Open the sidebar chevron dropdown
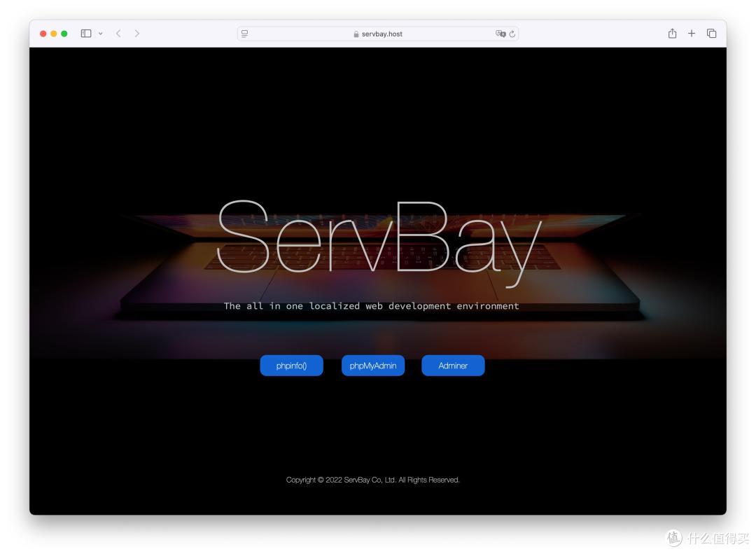The image size is (756, 554). click(100, 33)
